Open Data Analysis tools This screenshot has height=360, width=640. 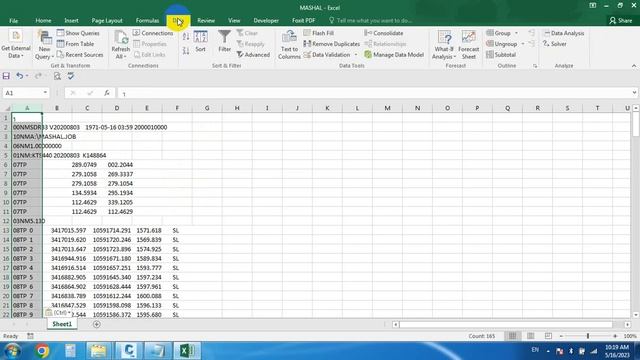(564, 33)
